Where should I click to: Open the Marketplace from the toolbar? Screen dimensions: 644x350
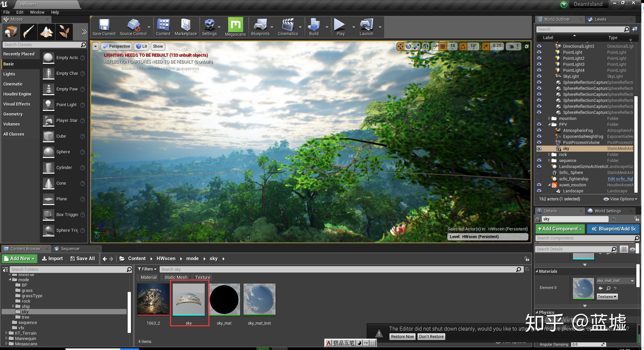tap(186, 25)
